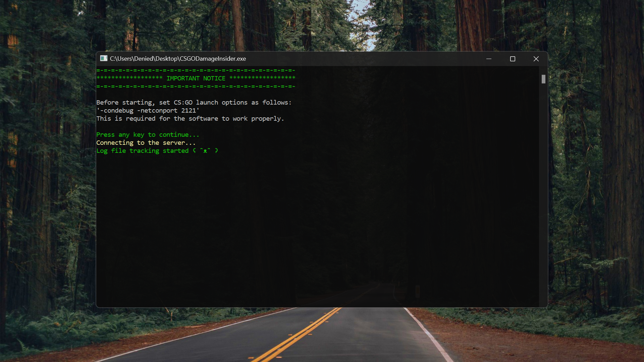
Task: Click the console app icon in title bar
Action: (104, 58)
